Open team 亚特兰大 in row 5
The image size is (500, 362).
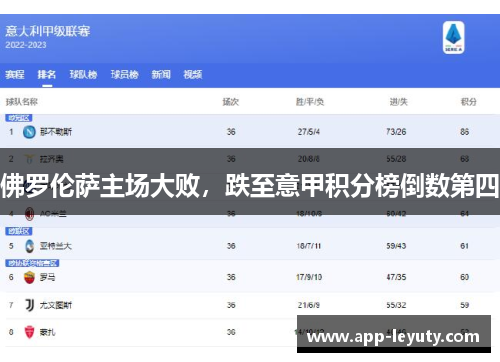coord(56,246)
